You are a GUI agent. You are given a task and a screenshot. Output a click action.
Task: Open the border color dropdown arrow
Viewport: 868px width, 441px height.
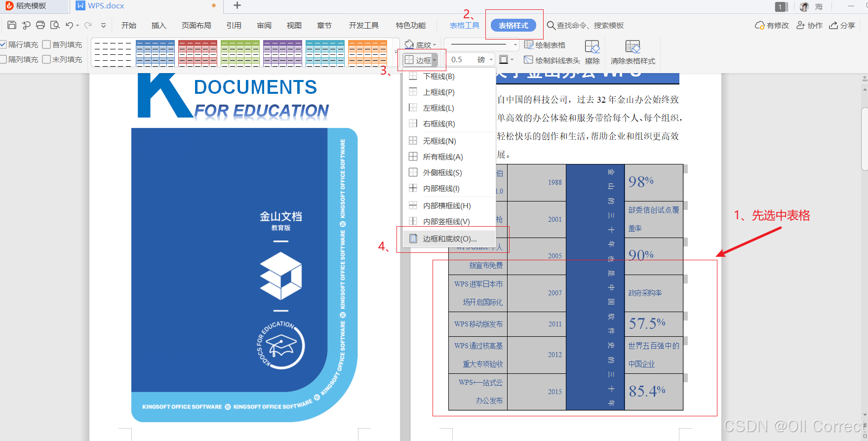pos(512,60)
